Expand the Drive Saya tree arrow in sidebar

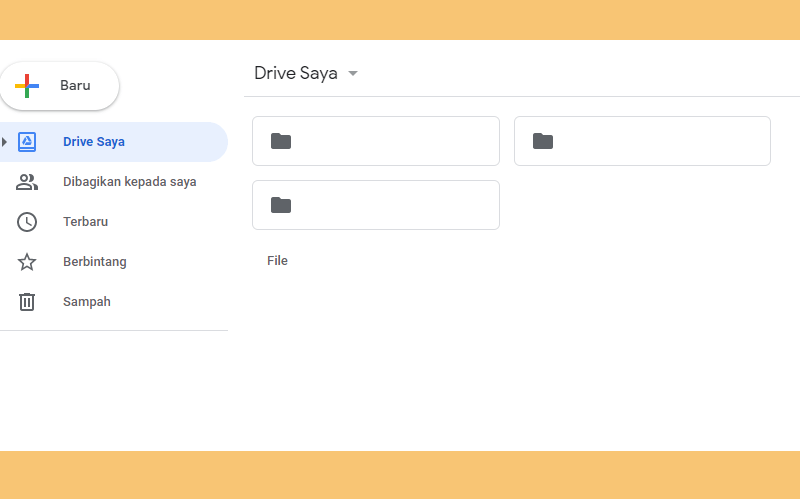tap(4, 142)
